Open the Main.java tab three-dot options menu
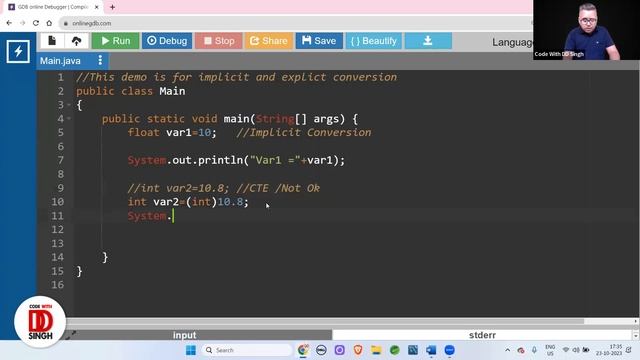 click(100, 60)
